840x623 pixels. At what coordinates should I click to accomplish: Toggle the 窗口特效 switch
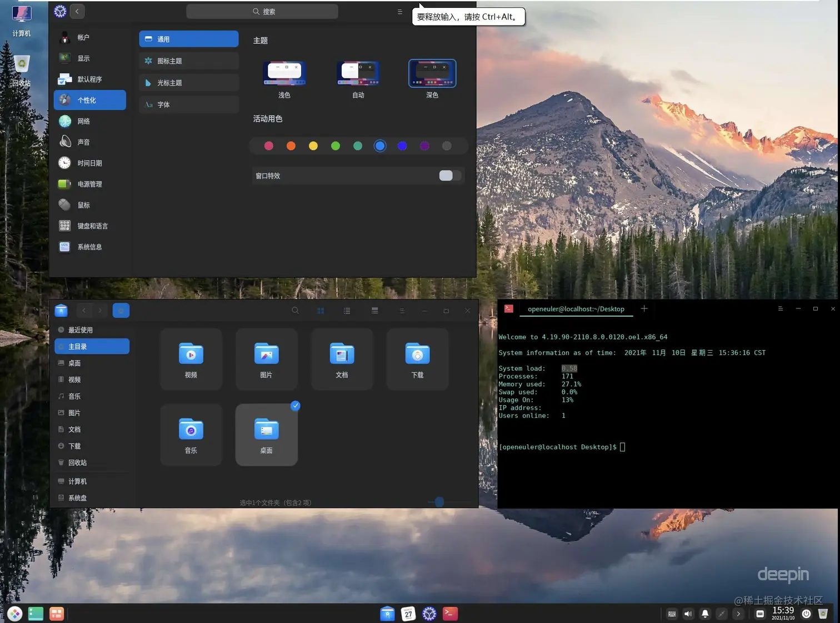click(450, 176)
